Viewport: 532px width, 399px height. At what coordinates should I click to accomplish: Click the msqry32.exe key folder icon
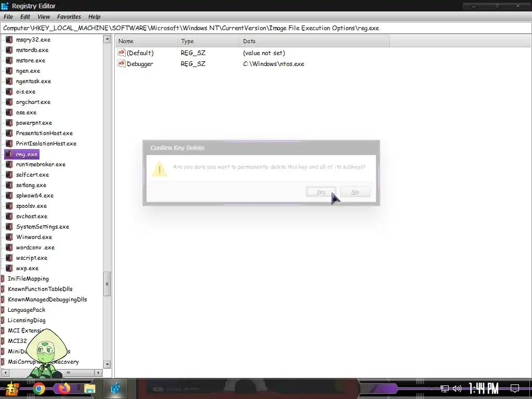(x=9, y=39)
